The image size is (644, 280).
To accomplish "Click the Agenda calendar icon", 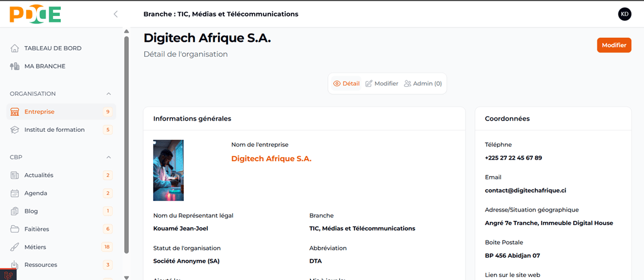I will click(15, 193).
